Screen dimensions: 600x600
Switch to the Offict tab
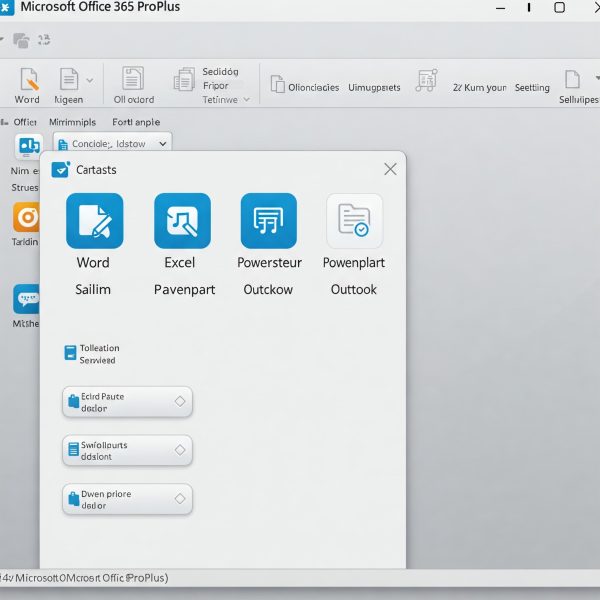click(25, 122)
